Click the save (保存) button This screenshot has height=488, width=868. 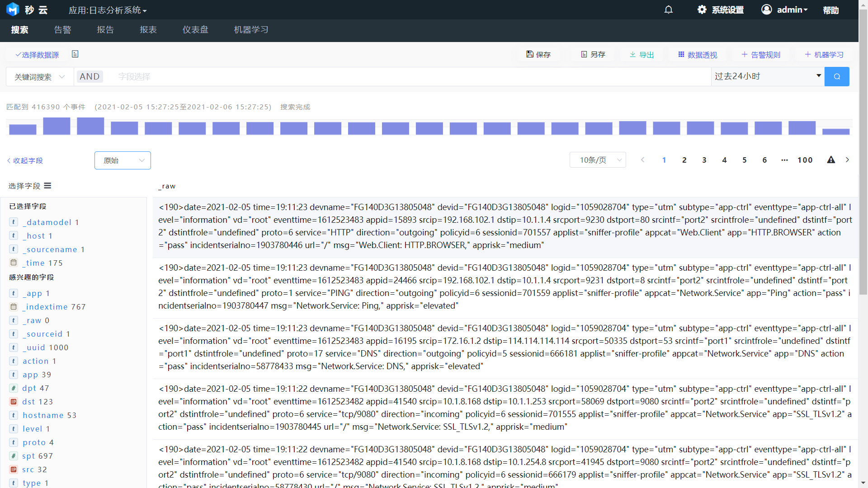(538, 55)
